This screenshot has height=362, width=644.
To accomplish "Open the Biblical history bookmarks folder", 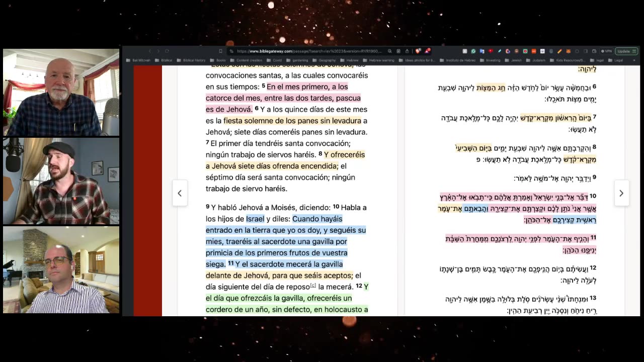I will [191, 60].
